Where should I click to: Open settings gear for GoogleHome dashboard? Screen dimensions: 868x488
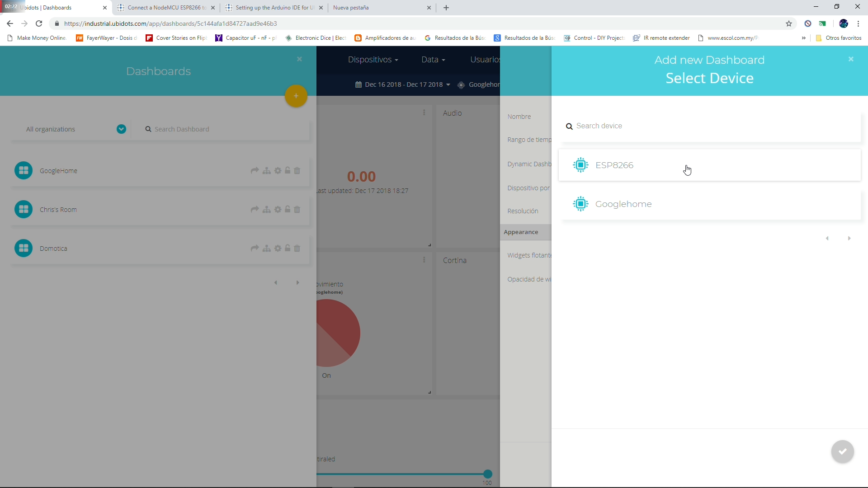[278, 171]
